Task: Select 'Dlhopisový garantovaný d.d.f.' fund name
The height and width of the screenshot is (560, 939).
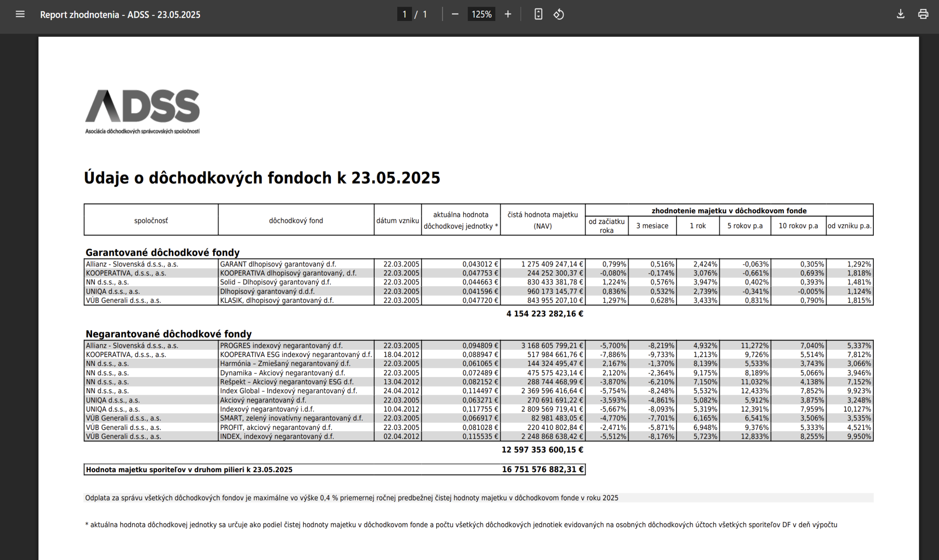Action: point(267,291)
